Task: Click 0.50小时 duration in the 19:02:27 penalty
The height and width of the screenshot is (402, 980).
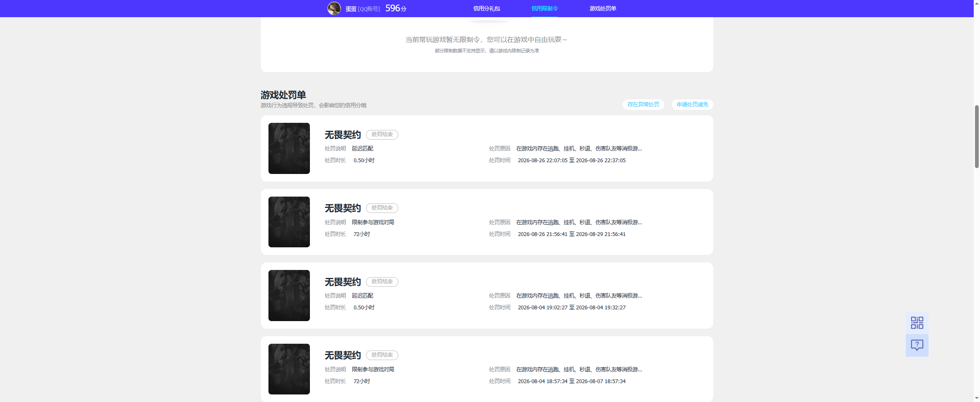Action: pos(364,308)
